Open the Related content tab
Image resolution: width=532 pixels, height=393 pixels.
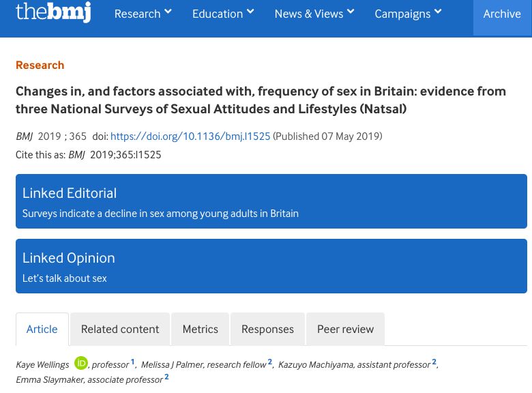coord(120,329)
